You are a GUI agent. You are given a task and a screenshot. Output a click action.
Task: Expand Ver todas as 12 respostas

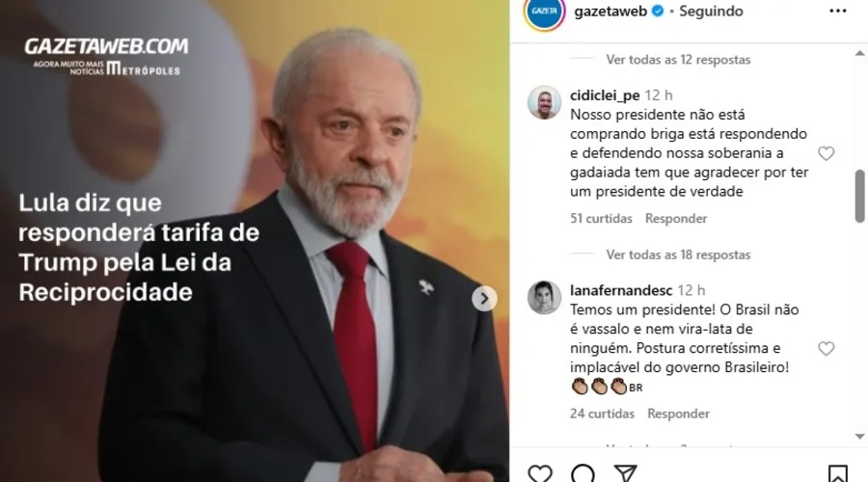(x=678, y=59)
